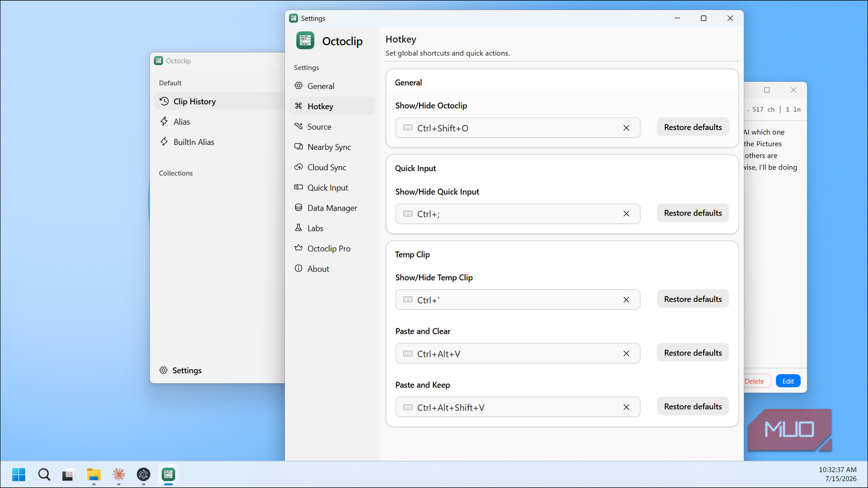This screenshot has width=868, height=488.
Task: Open File Explorer from taskbar
Action: pos(94,475)
